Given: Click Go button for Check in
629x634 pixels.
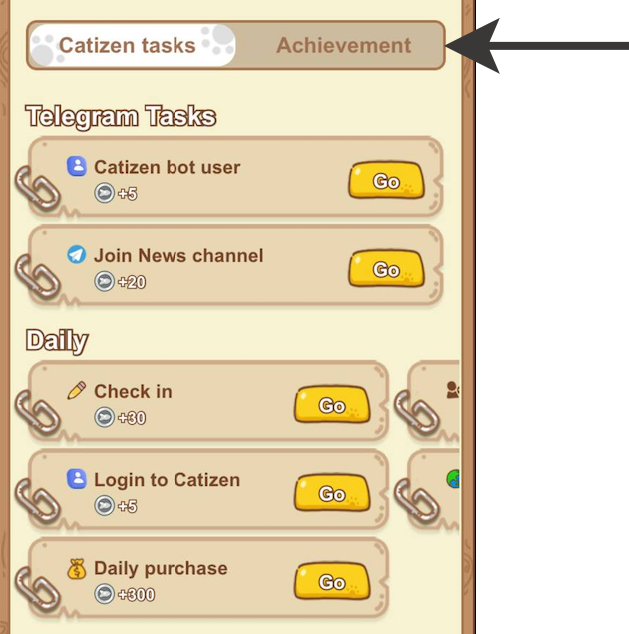Looking at the screenshot, I should (x=332, y=404).
